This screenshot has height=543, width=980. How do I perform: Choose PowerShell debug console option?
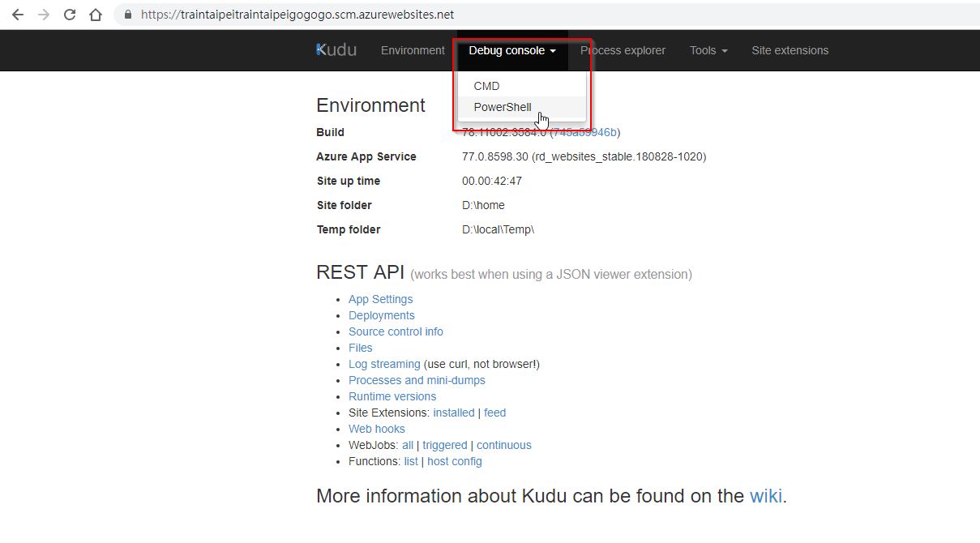pos(503,107)
